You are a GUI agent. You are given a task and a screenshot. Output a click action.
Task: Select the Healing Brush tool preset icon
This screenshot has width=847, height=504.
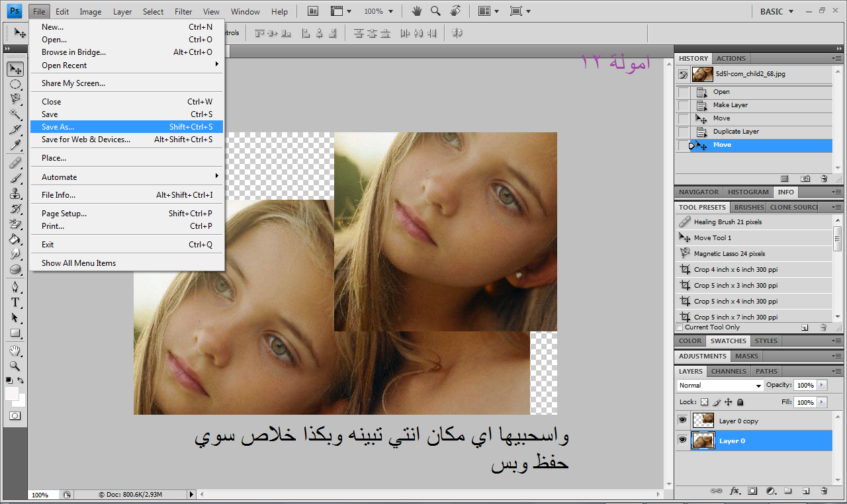tap(685, 222)
